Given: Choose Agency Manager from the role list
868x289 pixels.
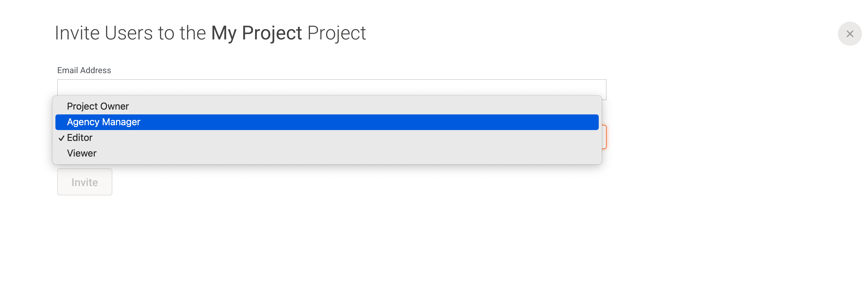Looking at the screenshot, I should 103,122.
